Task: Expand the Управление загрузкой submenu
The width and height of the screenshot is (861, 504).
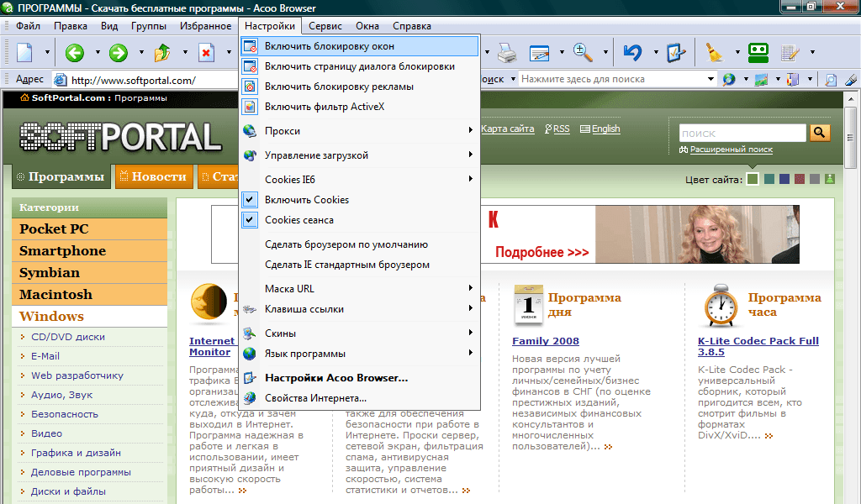Action: point(360,155)
